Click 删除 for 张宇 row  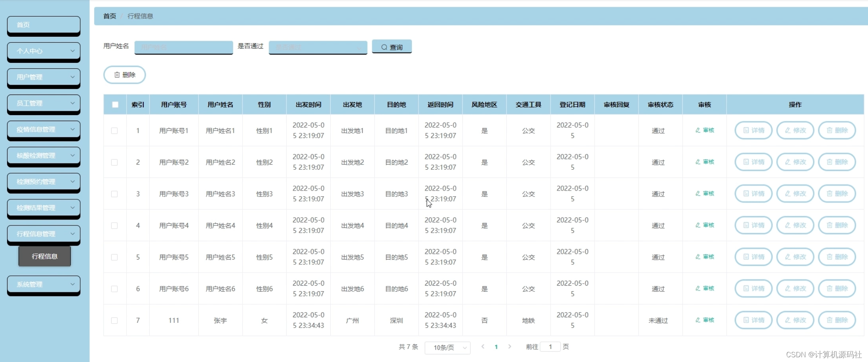tap(837, 320)
